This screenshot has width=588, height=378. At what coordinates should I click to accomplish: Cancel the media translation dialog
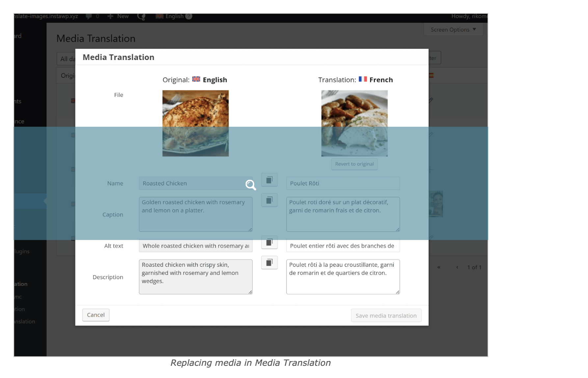point(96,315)
